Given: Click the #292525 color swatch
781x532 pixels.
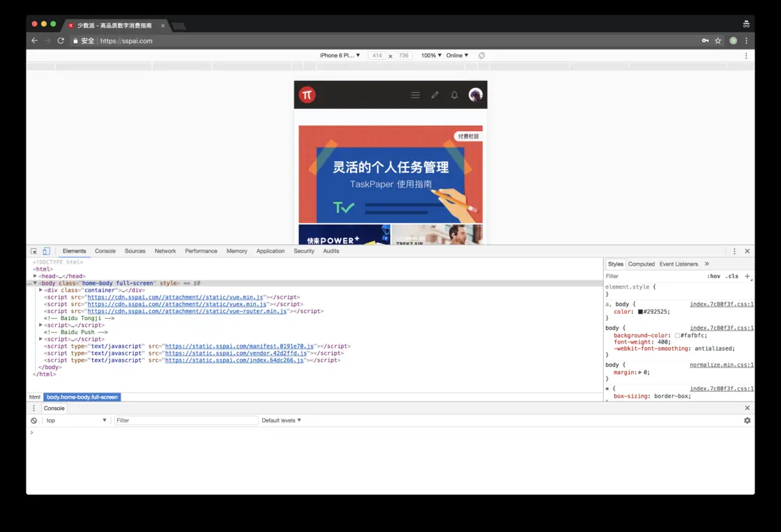Looking at the screenshot, I should (x=641, y=312).
